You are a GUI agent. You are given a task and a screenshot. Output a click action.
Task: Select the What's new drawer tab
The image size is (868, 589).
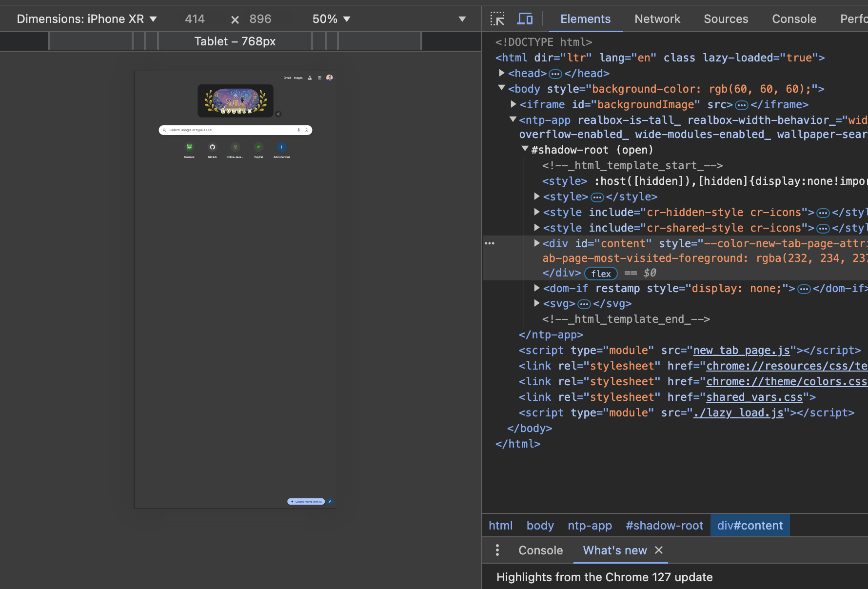615,550
